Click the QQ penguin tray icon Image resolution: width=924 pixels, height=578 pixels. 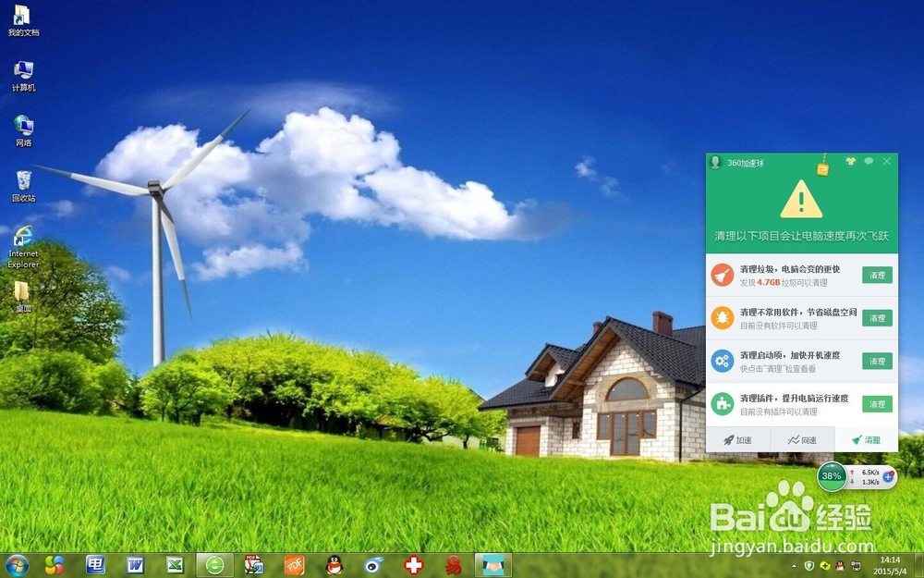[x=840, y=566]
